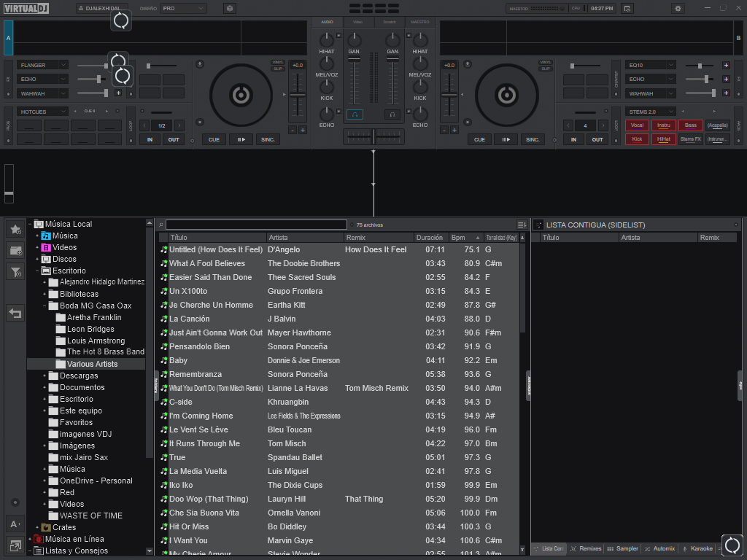747x560 pixels.
Task: Open the FLANGER effect dropdown on deck A
Action: pos(43,65)
